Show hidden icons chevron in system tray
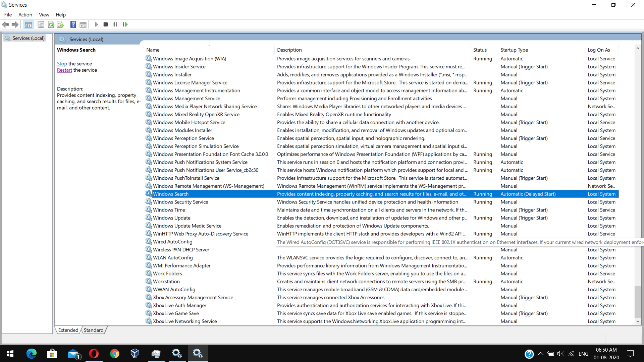The image size is (644, 362). pos(540,354)
